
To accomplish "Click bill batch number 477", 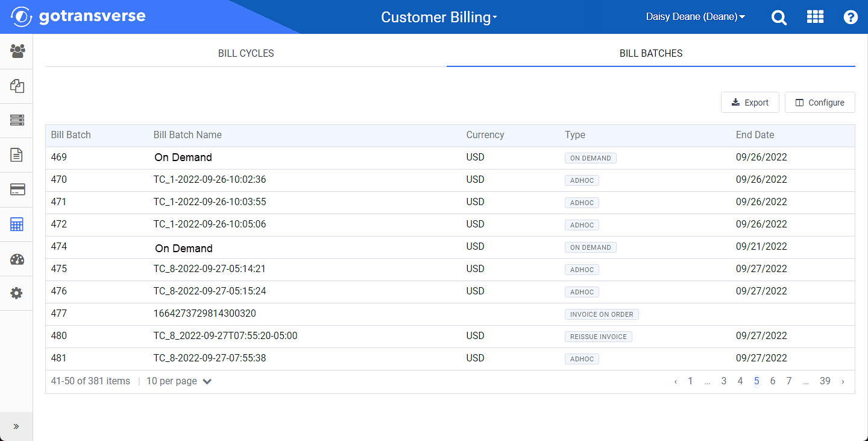I will point(59,314).
